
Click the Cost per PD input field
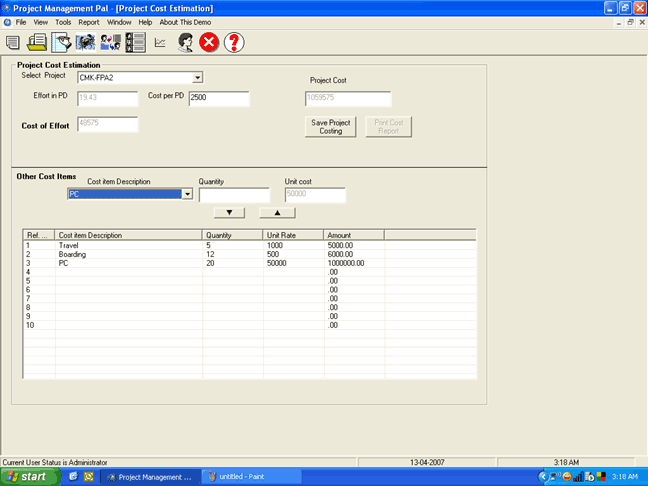(x=218, y=98)
